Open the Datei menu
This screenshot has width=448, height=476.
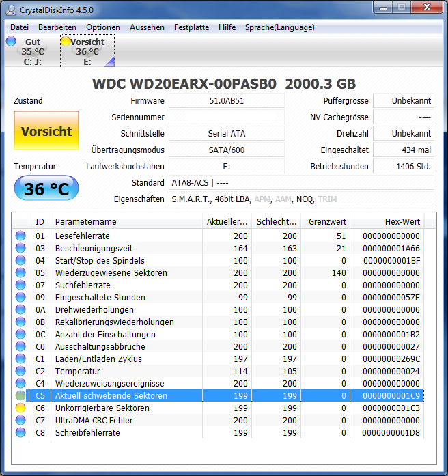click(19, 27)
